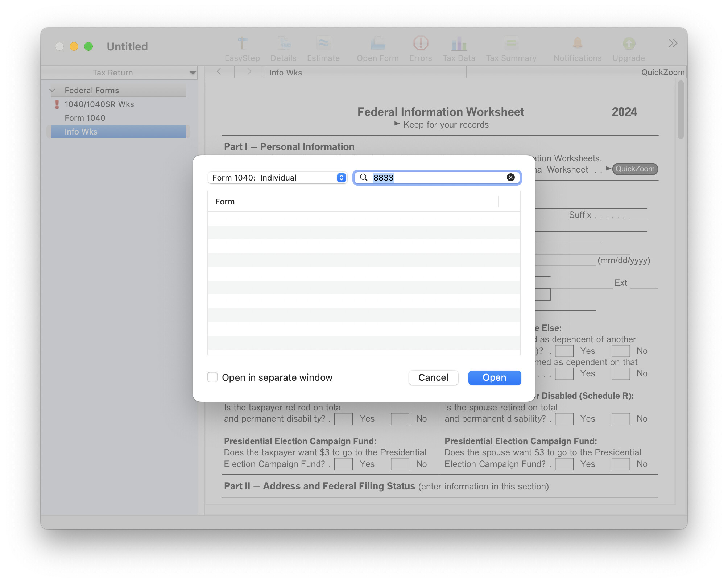Select the Estimate toolbar icon
Viewport: 728px width, 583px height.
(323, 44)
